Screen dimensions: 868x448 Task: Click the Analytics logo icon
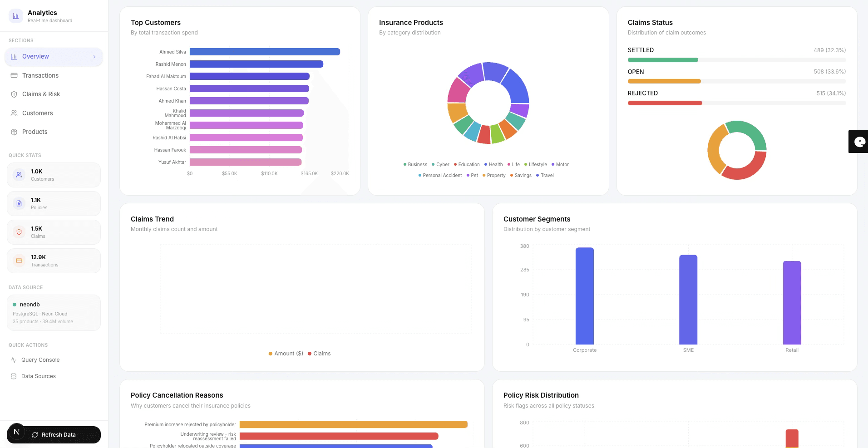click(x=16, y=16)
